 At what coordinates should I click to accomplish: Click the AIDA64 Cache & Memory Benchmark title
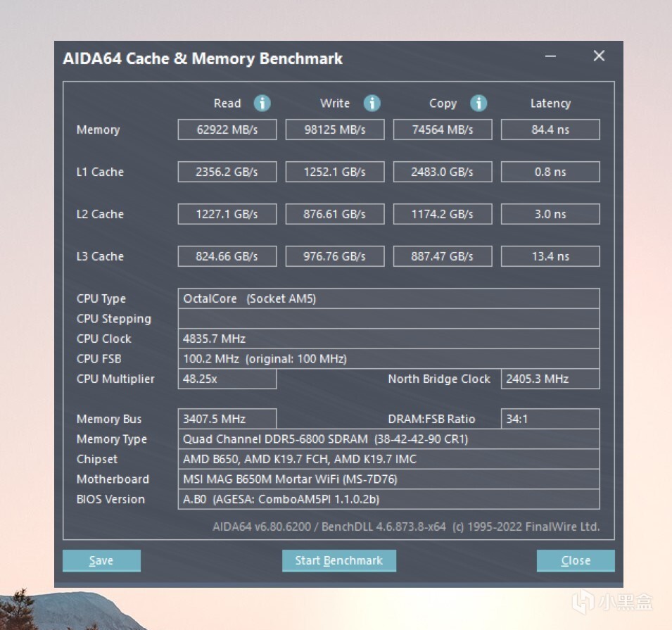[x=203, y=58]
